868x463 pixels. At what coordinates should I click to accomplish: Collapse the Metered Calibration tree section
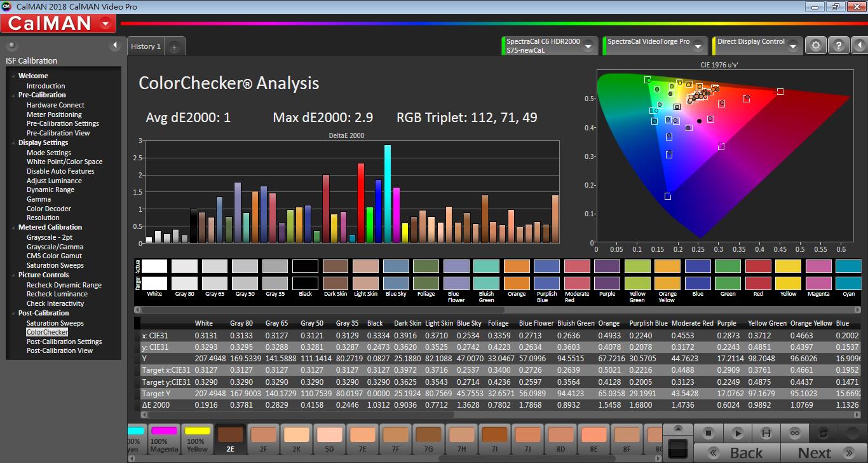pyautogui.click(x=12, y=228)
